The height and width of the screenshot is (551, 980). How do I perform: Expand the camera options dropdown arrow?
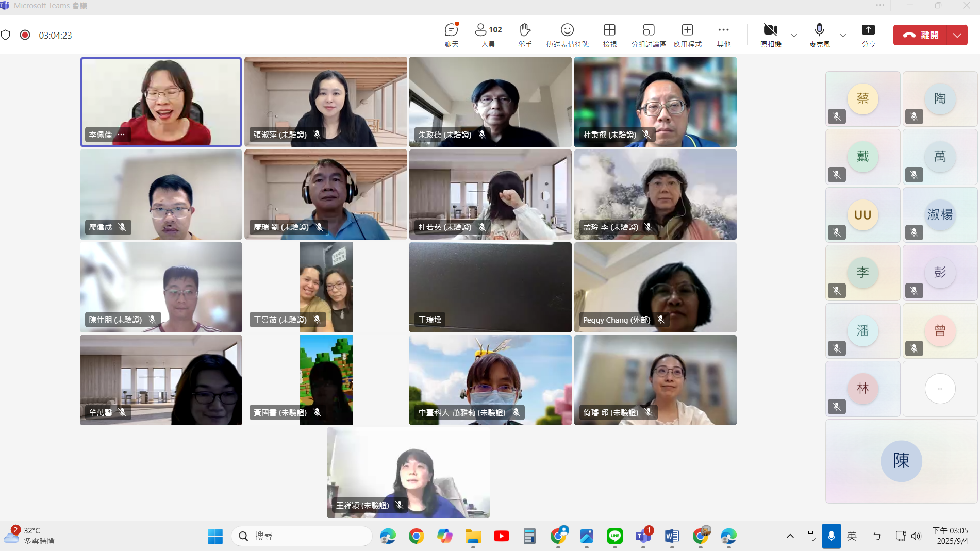tap(794, 36)
